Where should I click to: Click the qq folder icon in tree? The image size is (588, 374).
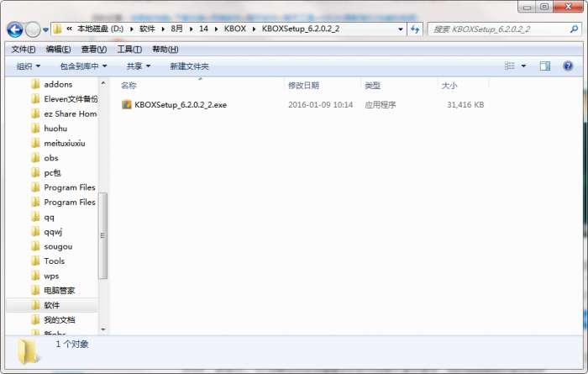[x=35, y=217]
